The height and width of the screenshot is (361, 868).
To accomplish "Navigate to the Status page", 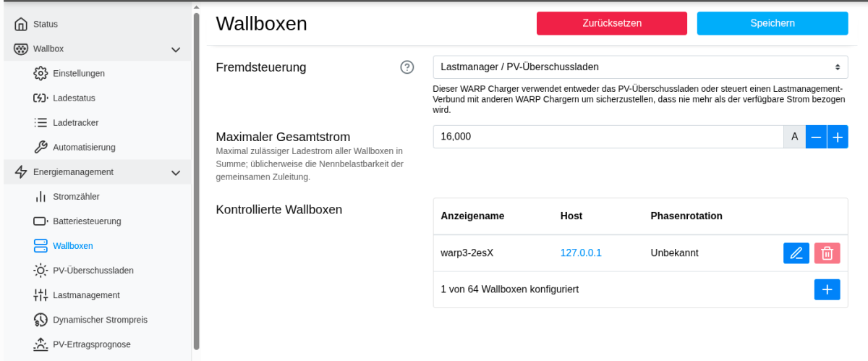I will coord(45,25).
